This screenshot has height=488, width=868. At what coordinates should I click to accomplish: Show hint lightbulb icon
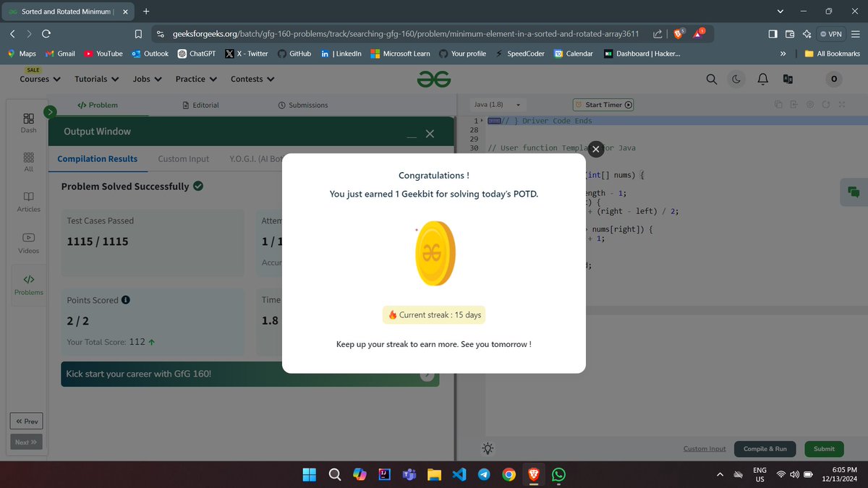click(488, 448)
